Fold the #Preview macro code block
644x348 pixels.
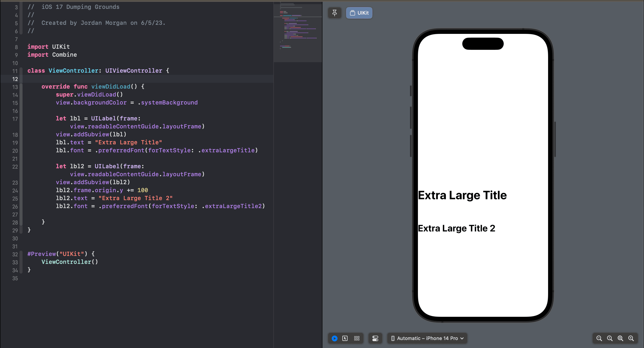(x=21, y=262)
